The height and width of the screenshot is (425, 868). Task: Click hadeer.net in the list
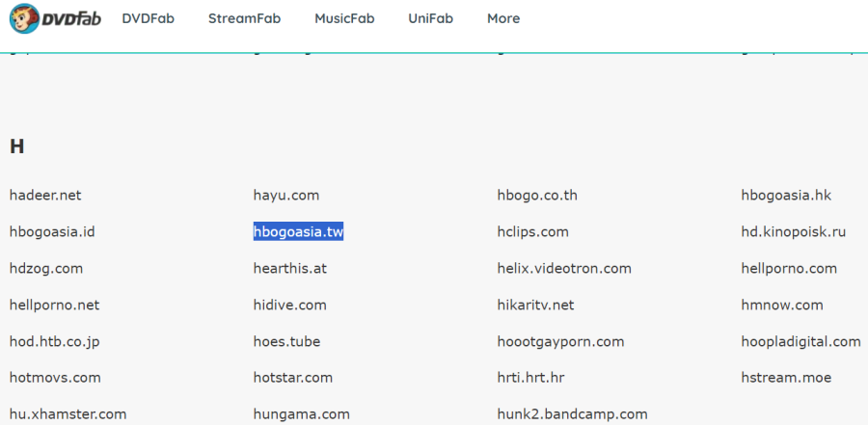pos(45,196)
